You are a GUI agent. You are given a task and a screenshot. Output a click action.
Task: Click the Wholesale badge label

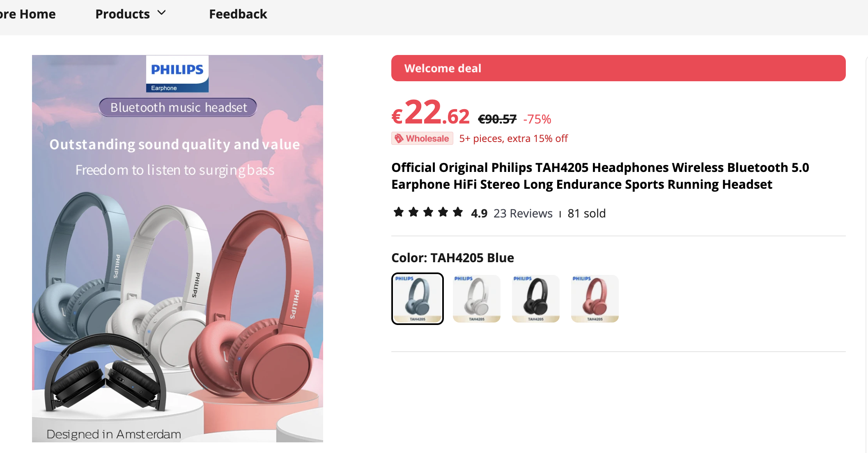[x=427, y=139]
